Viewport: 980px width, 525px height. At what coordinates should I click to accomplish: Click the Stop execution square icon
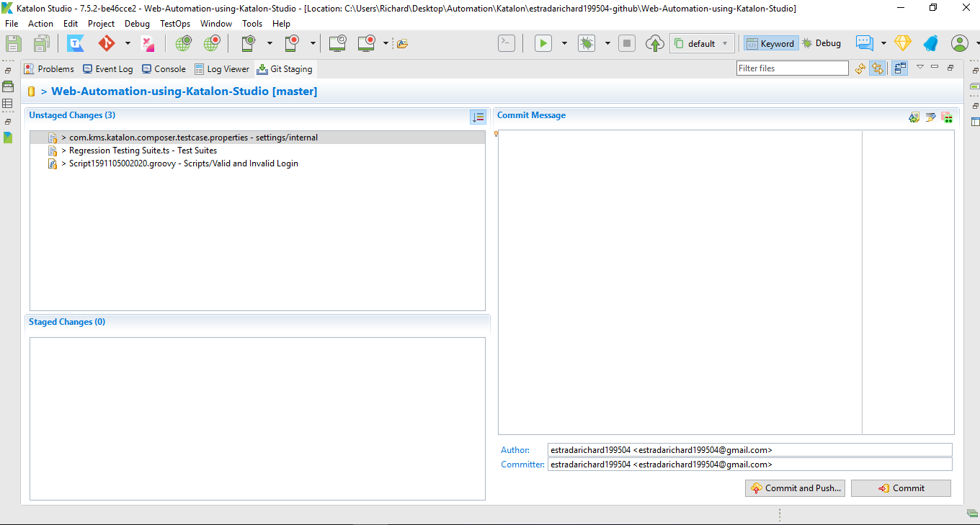pos(627,43)
